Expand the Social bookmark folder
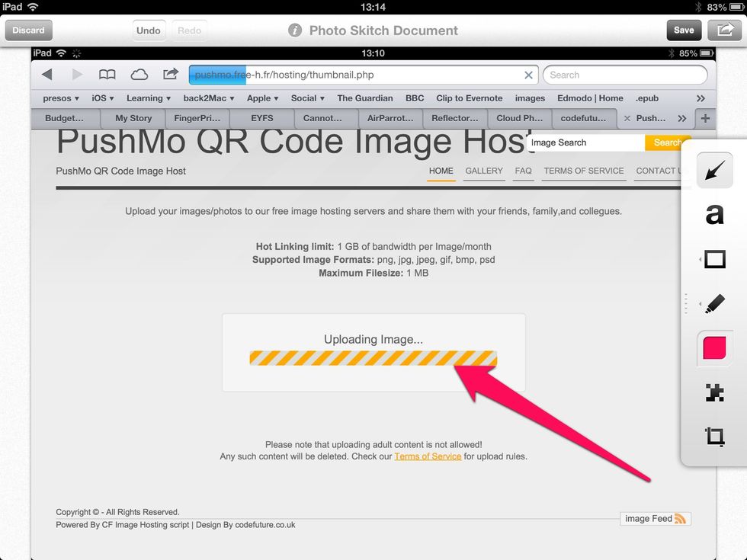 click(308, 98)
